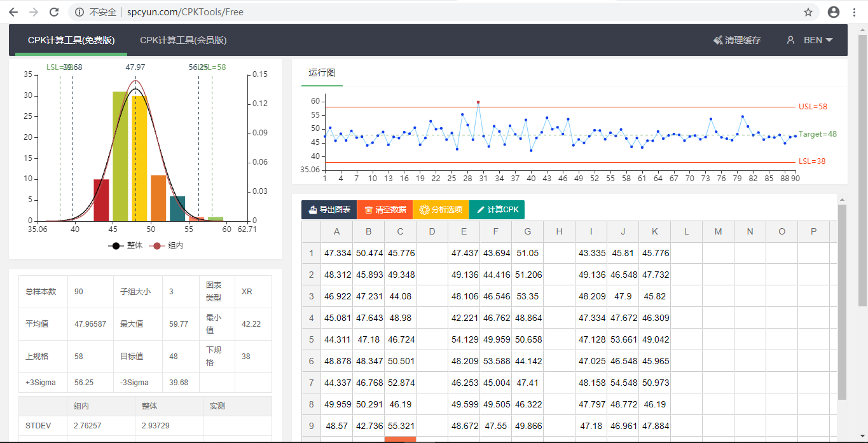Screen dimensions: 868x443
Task: Switch to CPK计算工具(会员版) tab
Action: [x=183, y=40]
